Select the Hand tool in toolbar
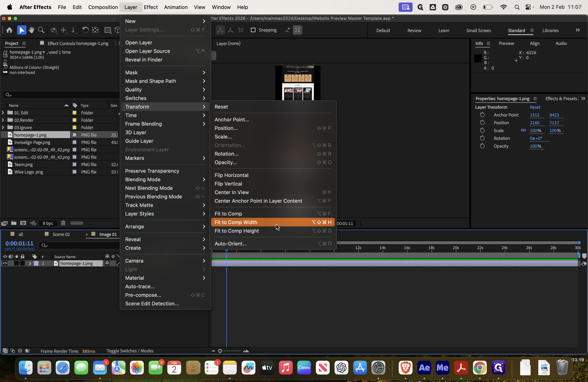 point(31,30)
